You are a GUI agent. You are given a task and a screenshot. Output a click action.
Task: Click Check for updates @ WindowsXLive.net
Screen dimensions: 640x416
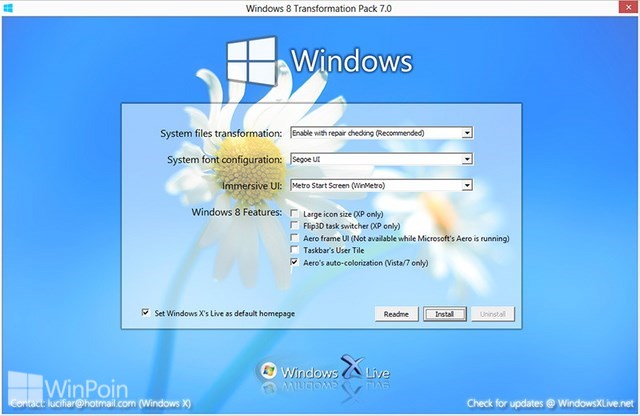(x=550, y=403)
